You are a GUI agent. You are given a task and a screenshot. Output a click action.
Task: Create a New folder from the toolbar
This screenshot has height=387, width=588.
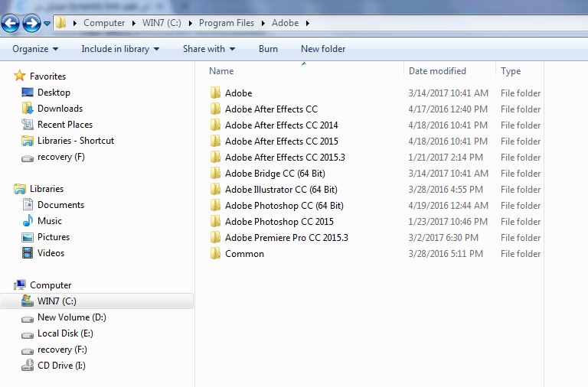pyautogui.click(x=323, y=49)
